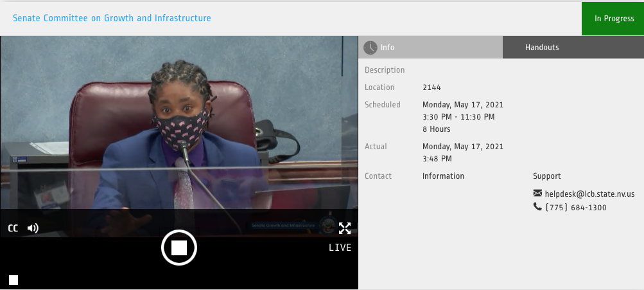Click the Information contact heading

[x=443, y=176]
